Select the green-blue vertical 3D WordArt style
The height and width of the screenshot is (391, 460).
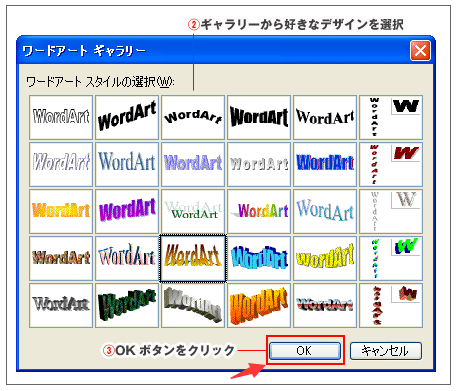(x=391, y=258)
